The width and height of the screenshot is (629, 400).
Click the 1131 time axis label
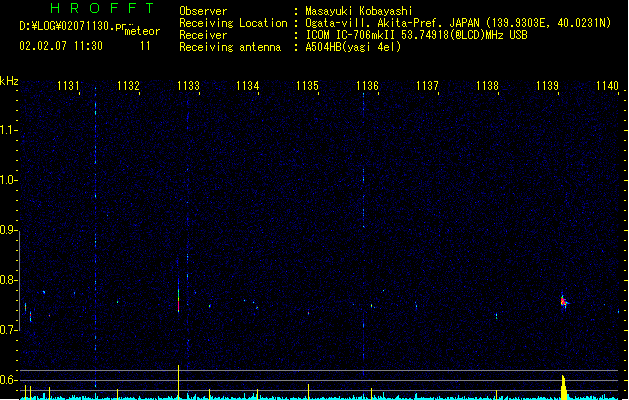pyautogui.click(x=68, y=86)
